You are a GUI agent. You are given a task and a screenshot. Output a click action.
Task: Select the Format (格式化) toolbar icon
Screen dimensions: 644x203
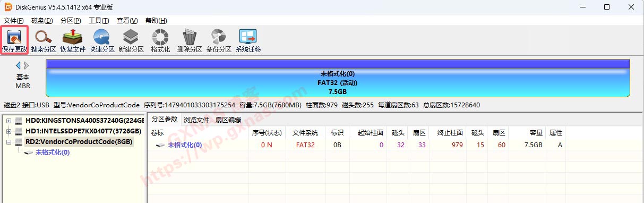point(160,41)
